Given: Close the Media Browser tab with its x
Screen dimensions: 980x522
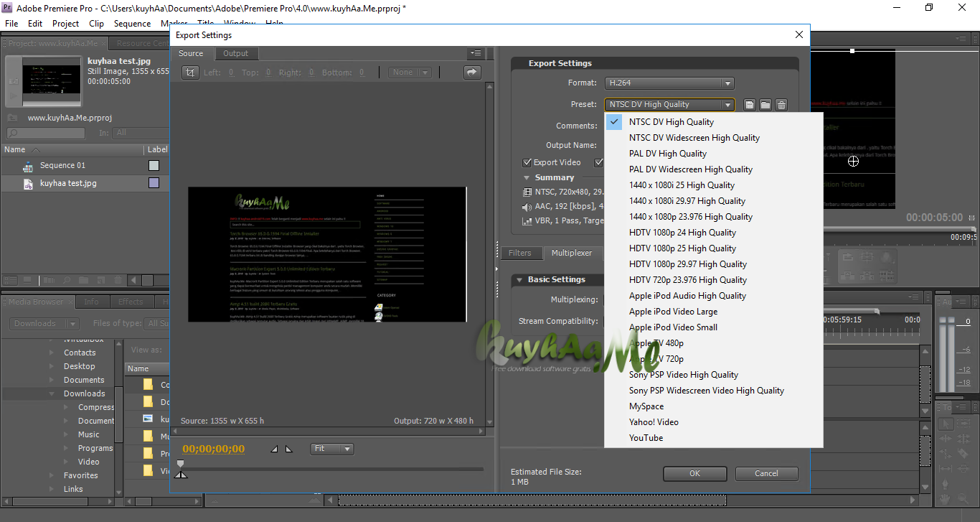Looking at the screenshot, I should coord(70,302).
